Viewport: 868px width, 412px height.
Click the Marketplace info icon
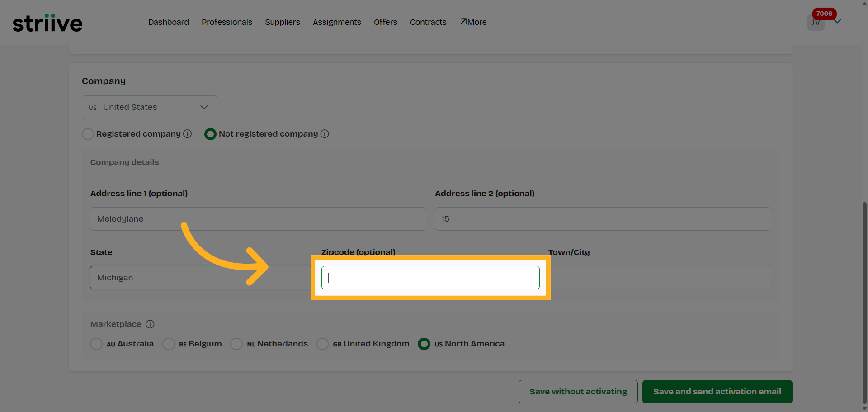coord(150,324)
